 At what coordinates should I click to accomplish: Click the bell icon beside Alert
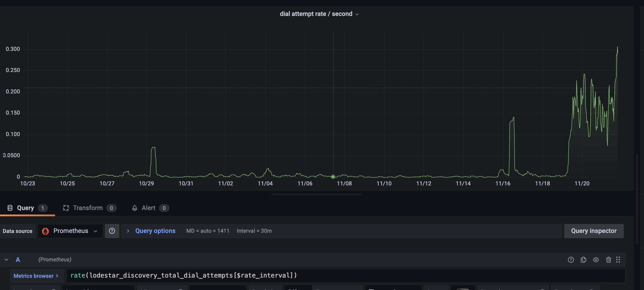coord(135,208)
